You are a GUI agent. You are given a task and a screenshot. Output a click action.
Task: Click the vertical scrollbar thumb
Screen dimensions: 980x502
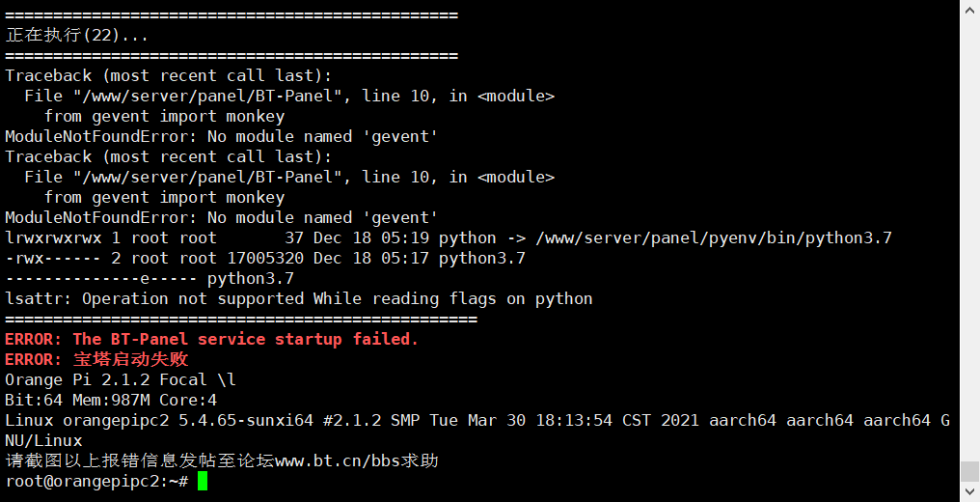pyautogui.click(x=969, y=471)
